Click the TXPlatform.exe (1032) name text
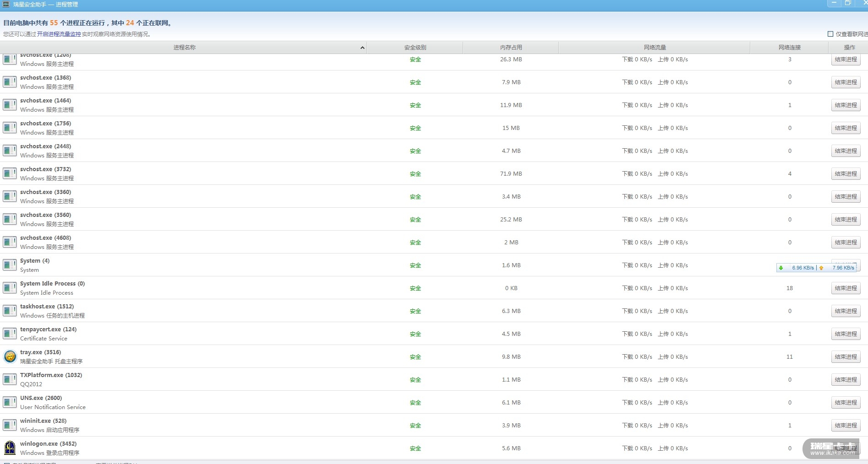868x464 pixels. 51,375
